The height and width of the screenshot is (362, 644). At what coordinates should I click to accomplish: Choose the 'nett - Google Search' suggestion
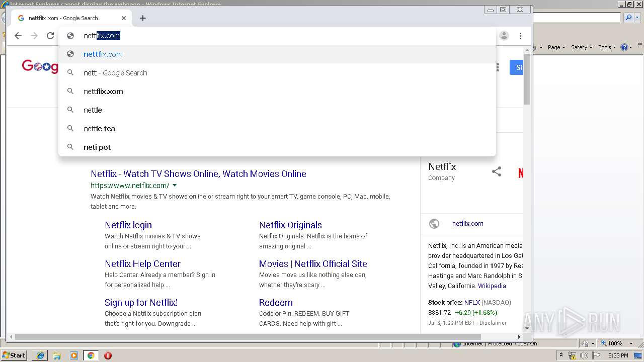(x=277, y=73)
